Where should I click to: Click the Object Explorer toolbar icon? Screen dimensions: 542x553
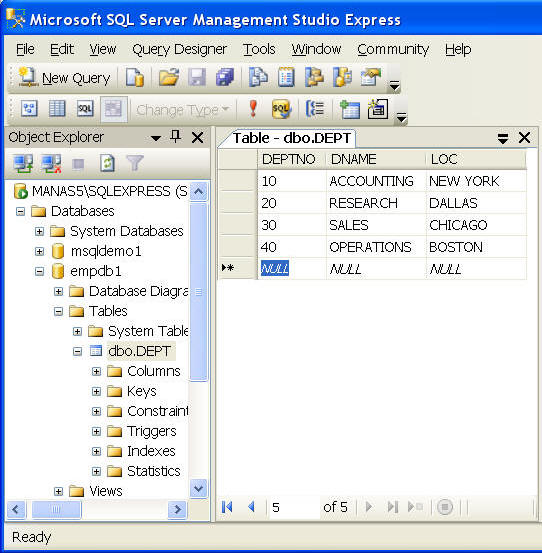(x=314, y=78)
